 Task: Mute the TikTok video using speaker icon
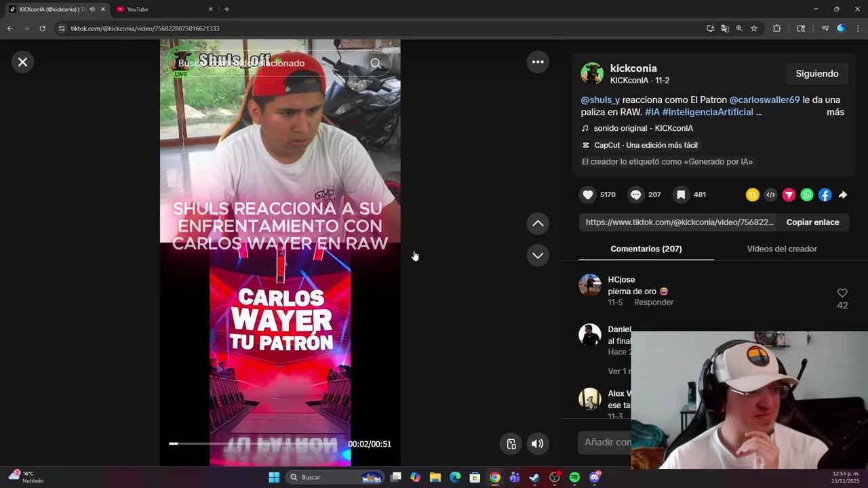(x=537, y=444)
